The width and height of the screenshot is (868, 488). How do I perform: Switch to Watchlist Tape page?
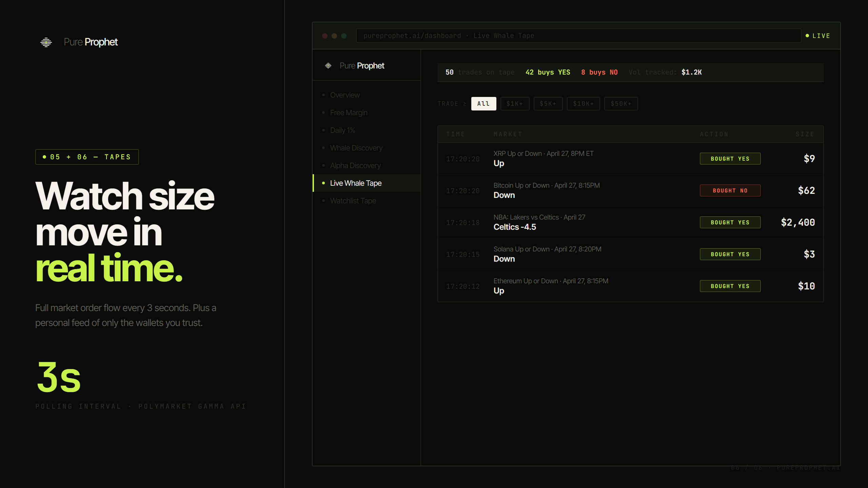point(353,201)
